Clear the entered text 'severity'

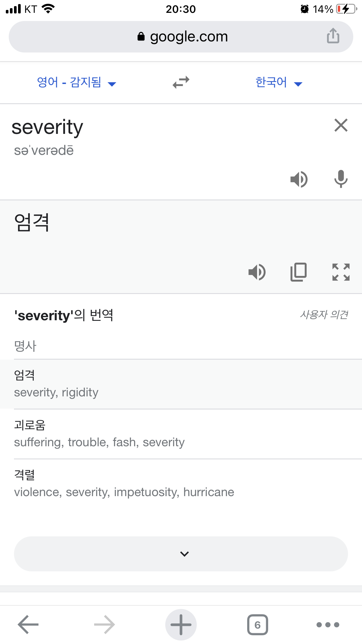coord(341,125)
